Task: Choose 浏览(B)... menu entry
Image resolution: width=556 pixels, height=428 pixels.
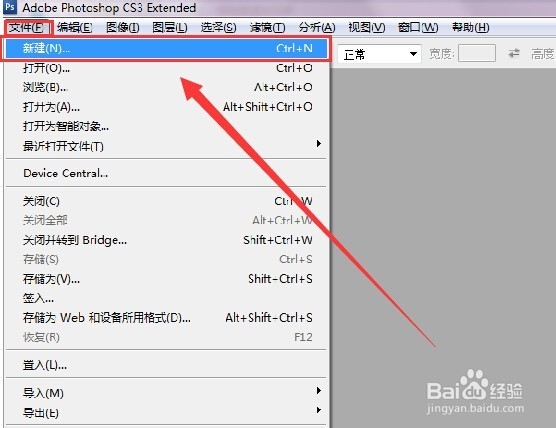Action: coord(166,87)
